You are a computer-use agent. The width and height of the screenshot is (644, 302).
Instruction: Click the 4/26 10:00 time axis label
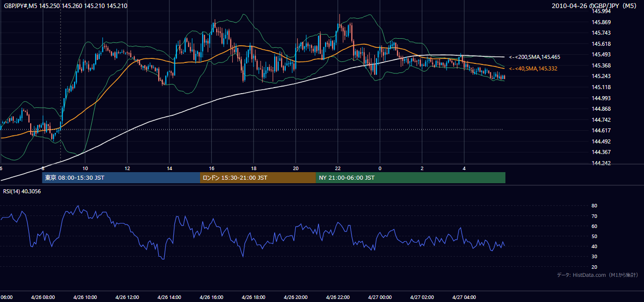[x=85, y=297]
